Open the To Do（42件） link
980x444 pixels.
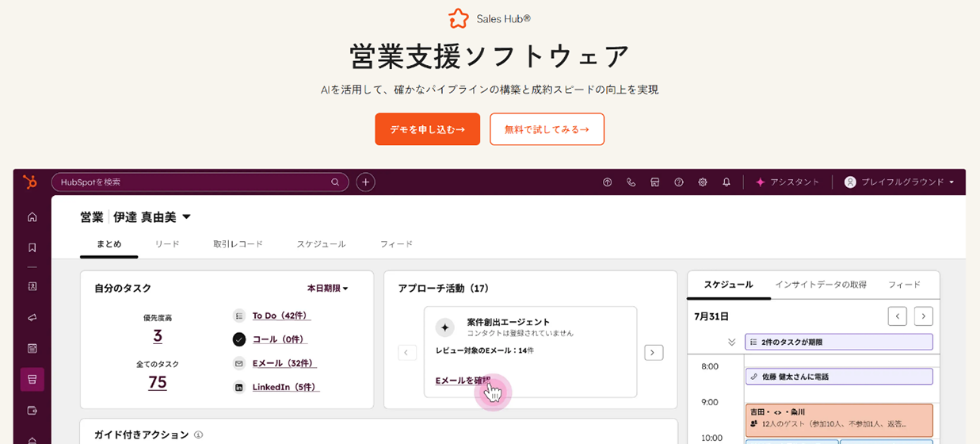pos(281,316)
